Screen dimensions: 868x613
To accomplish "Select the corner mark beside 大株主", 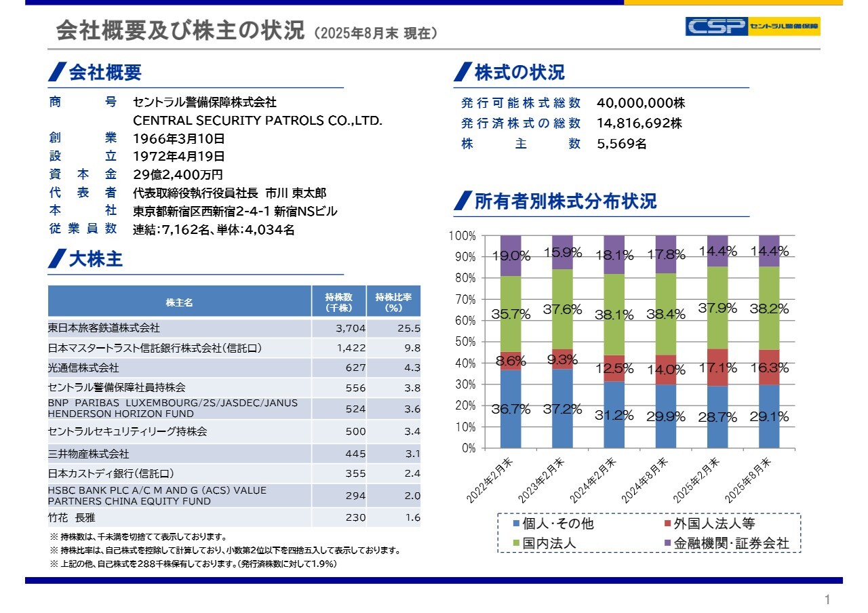I will click(56, 259).
